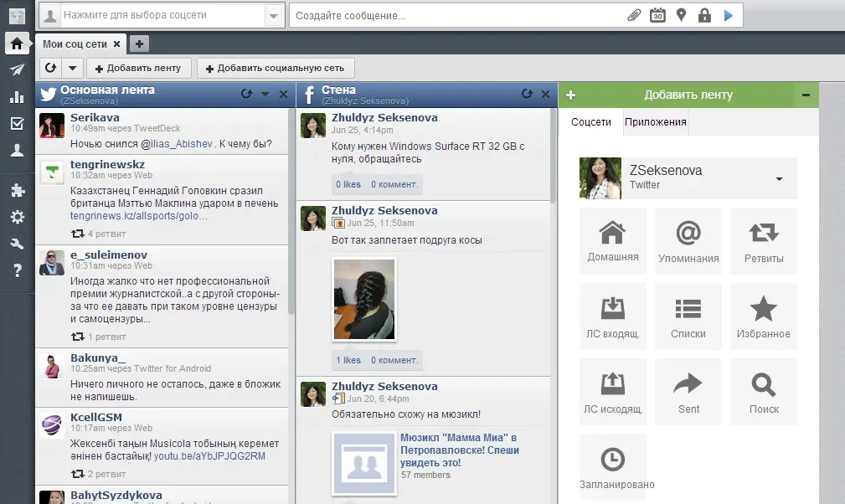This screenshot has width=845, height=504.
Task: Open the @ilias_Abishev mention link
Action: [x=177, y=144]
